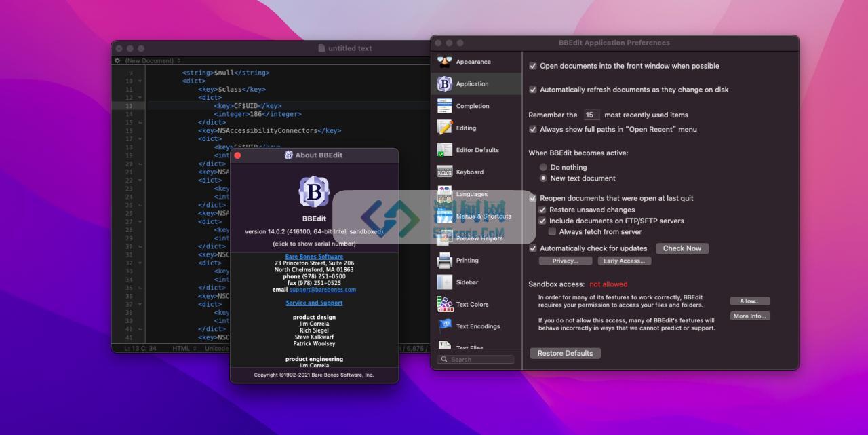The image size is (868, 435).
Task: Click the large BBEdit logo in About window
Action: pos(314,192)
